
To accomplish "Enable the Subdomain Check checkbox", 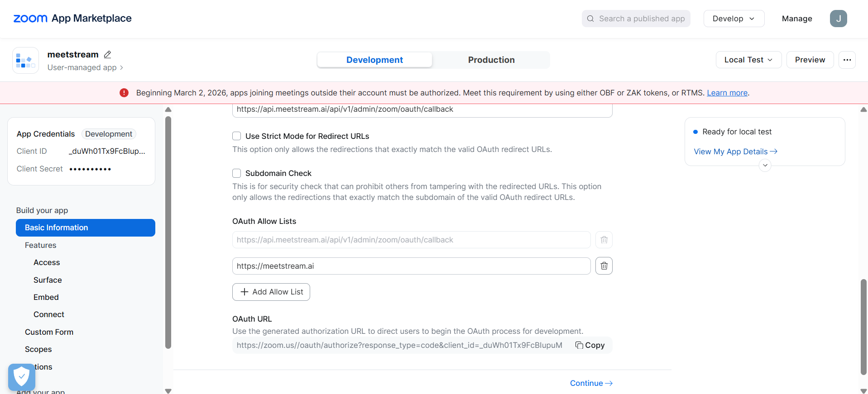I will [x=236, y=173].
